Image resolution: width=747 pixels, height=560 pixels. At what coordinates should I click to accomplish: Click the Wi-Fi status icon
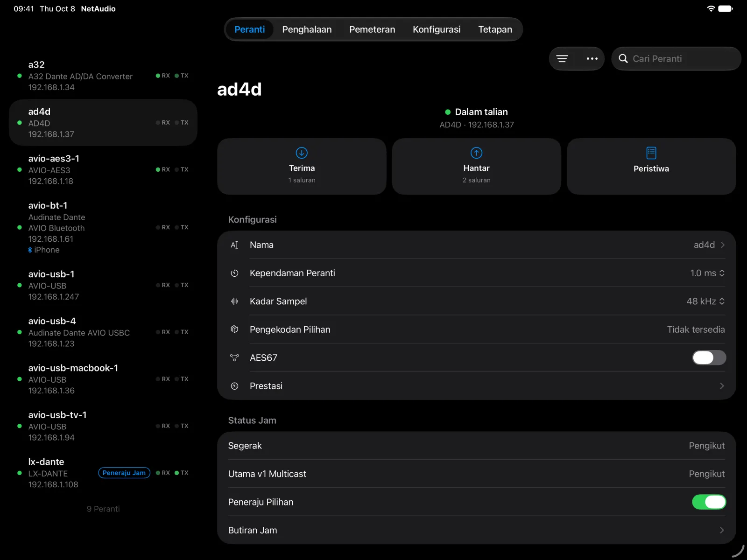711,8
